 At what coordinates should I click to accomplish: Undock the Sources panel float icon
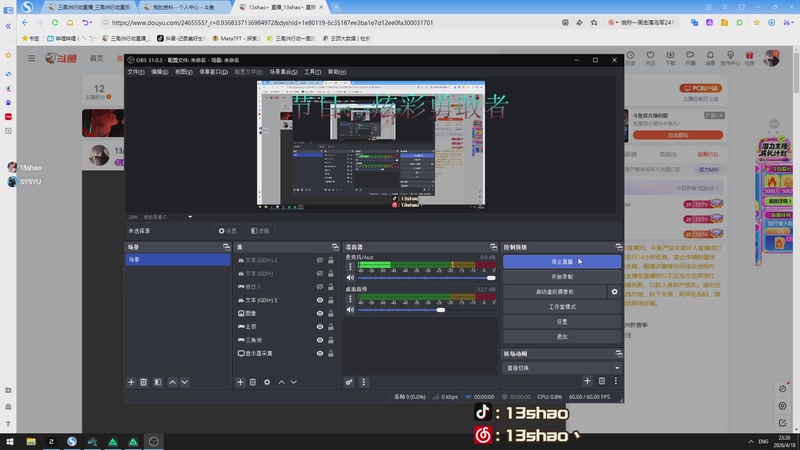coord(335,247)
